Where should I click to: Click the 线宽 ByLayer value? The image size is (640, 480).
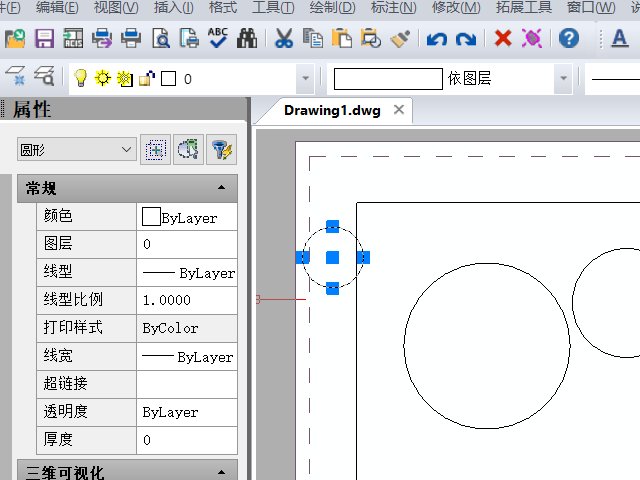187,357
